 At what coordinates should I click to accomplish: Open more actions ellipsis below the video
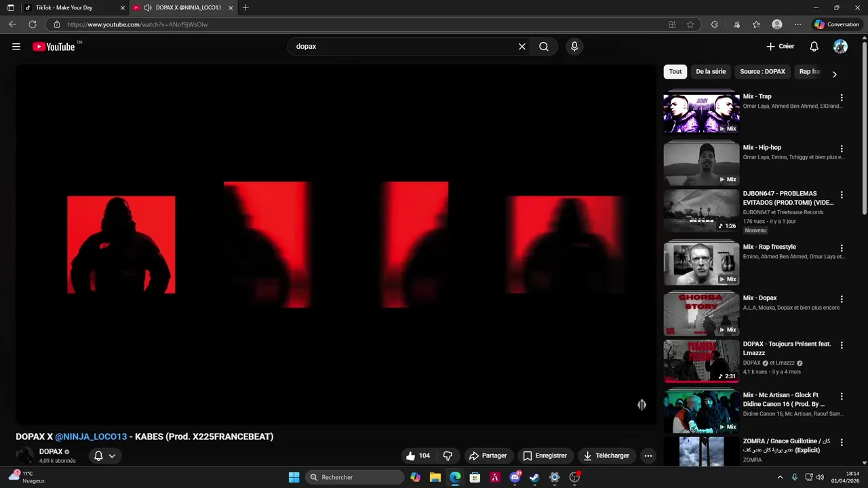pyautogui.click(x=648, y=455)
